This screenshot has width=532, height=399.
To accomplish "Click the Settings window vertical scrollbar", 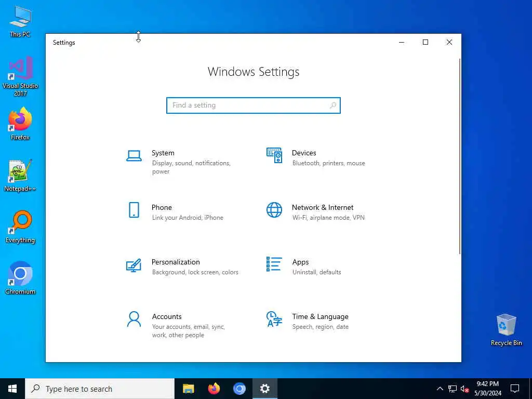I will point(460,156).
